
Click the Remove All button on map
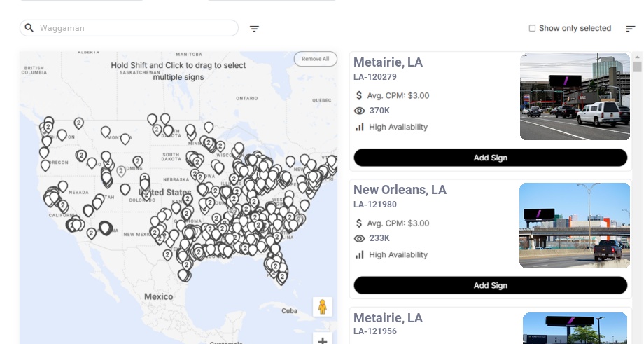[315, 59]
